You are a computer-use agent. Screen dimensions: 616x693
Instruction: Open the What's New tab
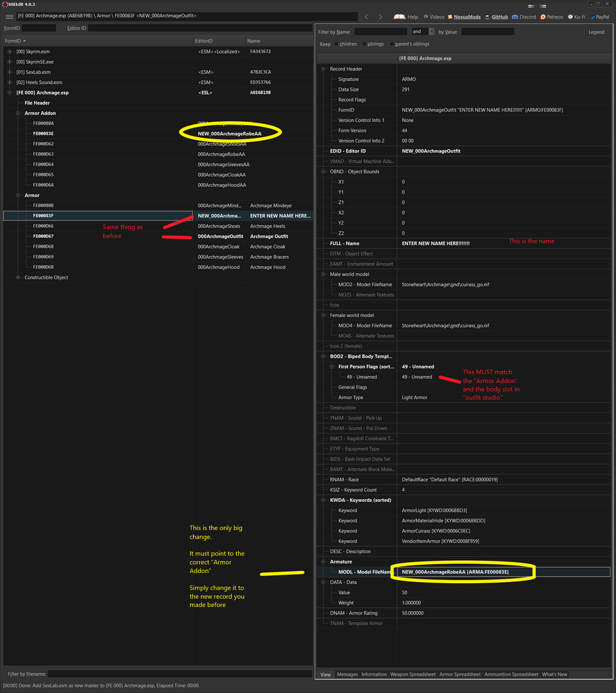(554, 674)
